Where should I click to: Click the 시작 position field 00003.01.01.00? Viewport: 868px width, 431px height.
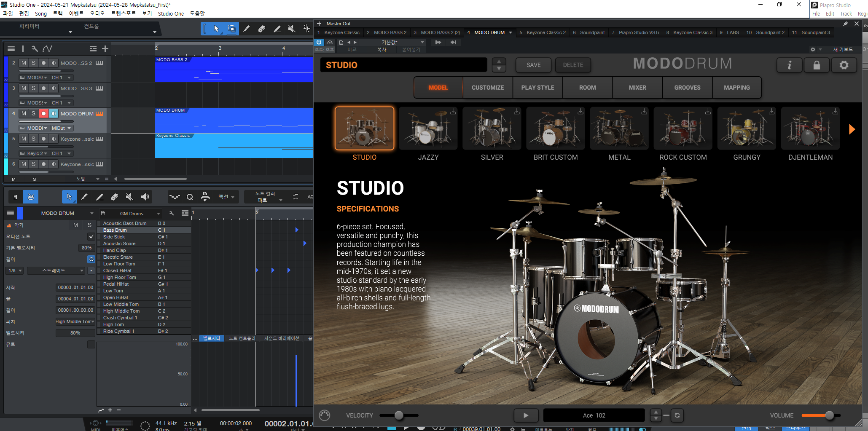click(75, 287)
